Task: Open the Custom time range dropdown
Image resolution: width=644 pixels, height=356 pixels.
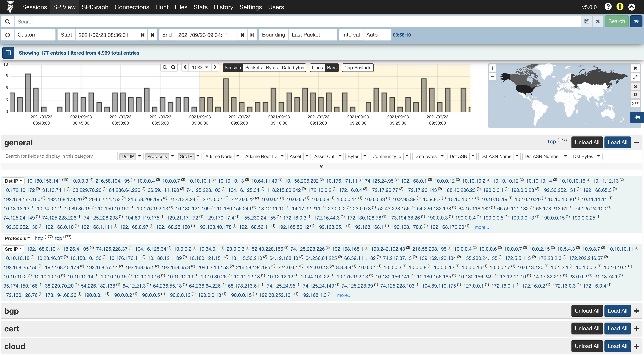Action: 35,35
